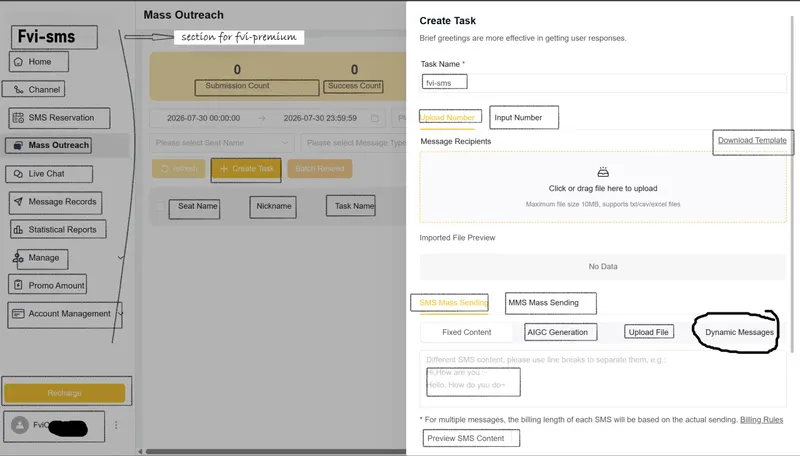Image resolution: width=800 pixels, height=456 pixels.
Task: Click the Refresh button
Action: 179,168
